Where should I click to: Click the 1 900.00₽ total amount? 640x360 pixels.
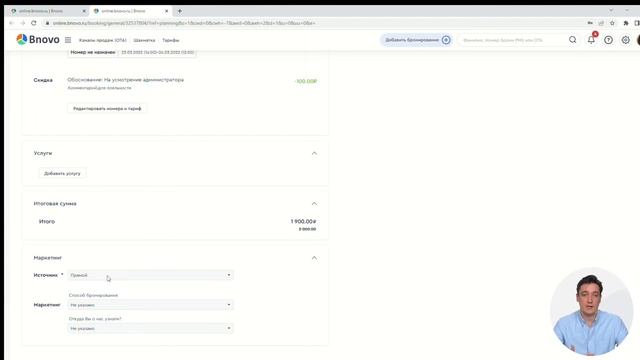[303, 221]
